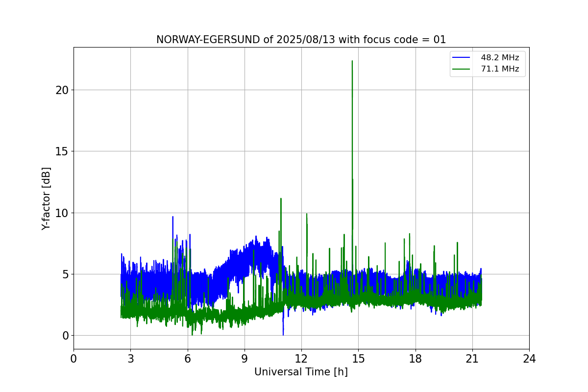Click the green line sample in legend
The image size is (588, 392).
click(462, 69)
